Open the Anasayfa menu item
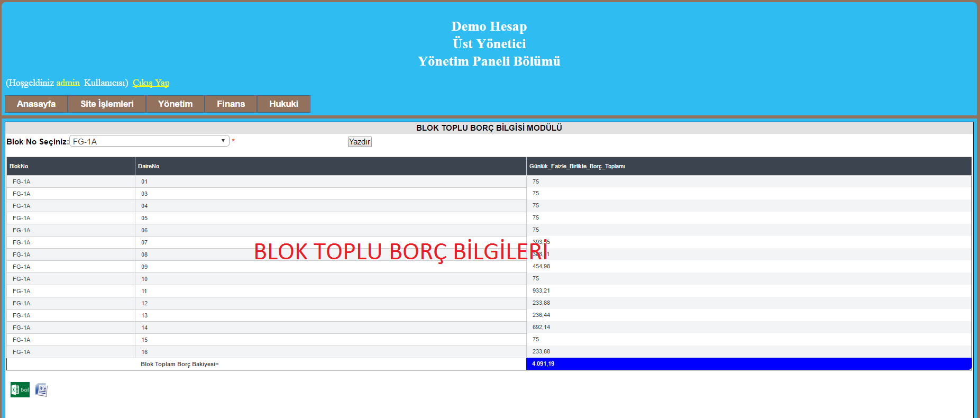The height and width of the screenshot is (418, 980). click(x=36, y=104)
